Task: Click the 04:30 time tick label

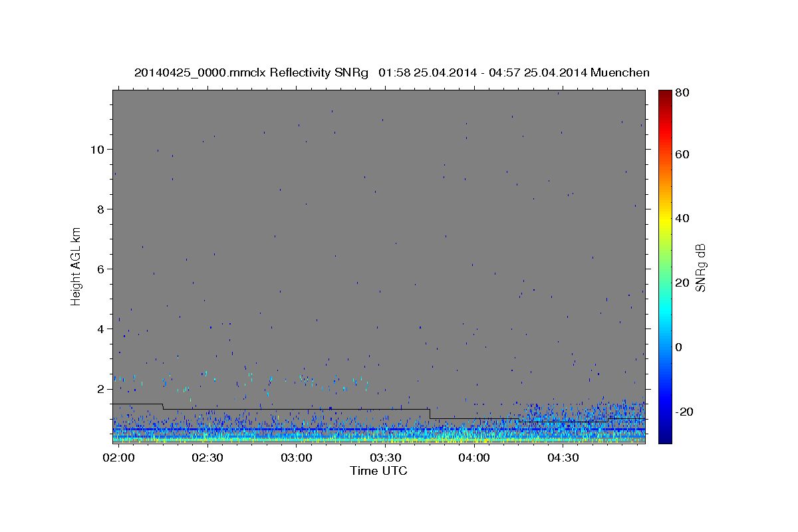Action: (562, 458)
